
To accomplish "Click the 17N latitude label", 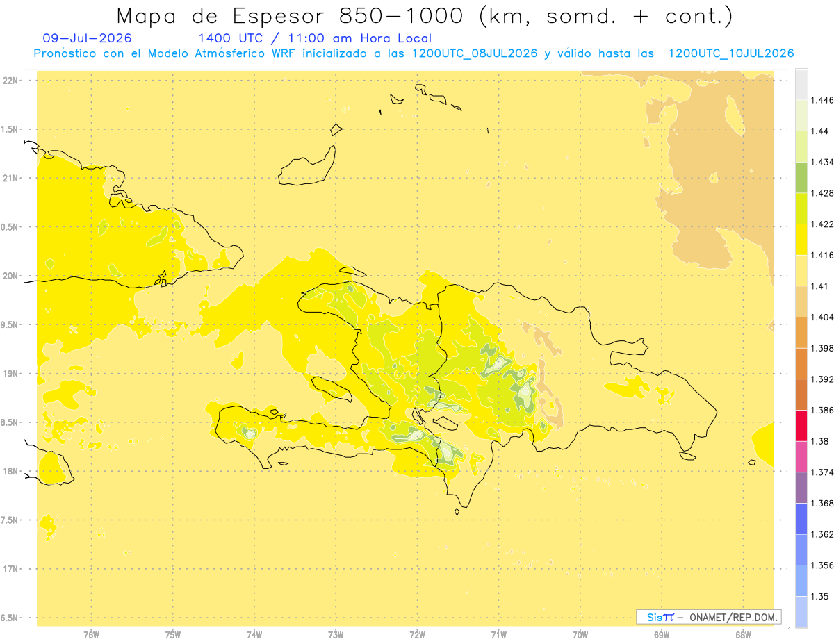I will point(11,570).
